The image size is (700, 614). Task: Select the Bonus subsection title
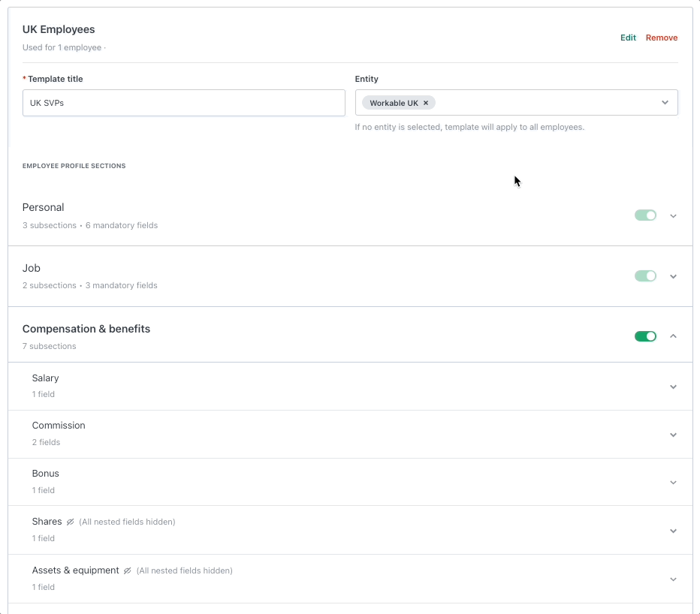[46, 474]
